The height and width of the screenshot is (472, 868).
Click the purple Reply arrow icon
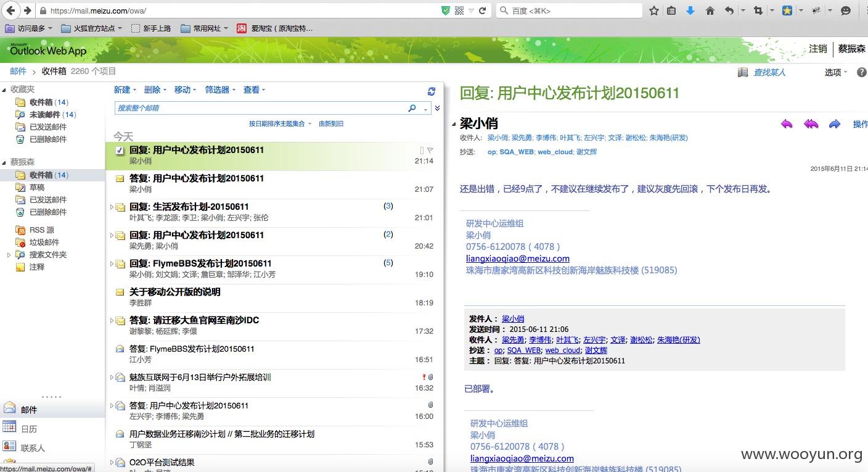pos(787,124)
